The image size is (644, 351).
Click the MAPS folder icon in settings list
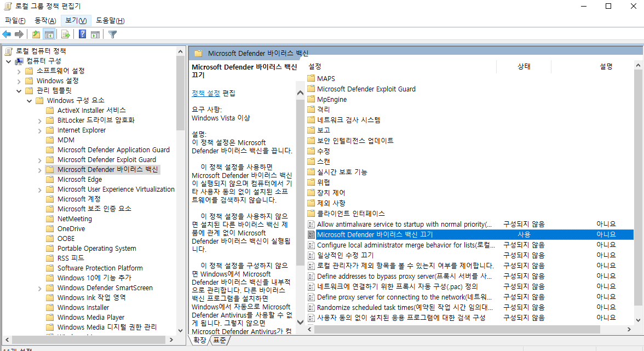coord(311,78)
